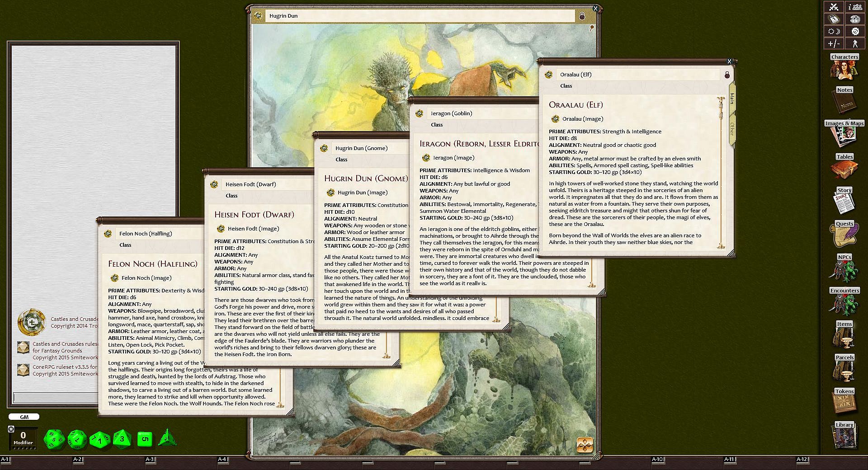The image size is (868, 470).
Task: Click link icon beside Hugrin Dun (Gnome) title
Action: click(324, 148)
